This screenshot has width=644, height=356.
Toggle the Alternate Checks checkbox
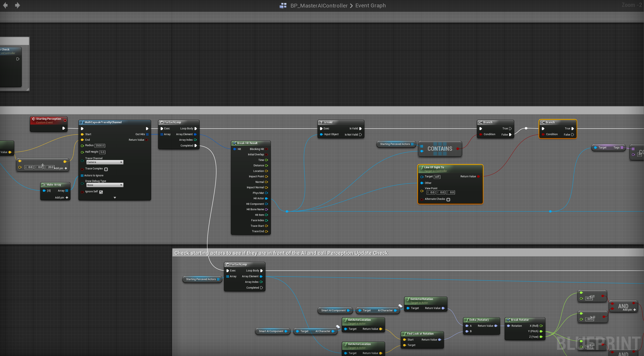tap(448, 199)
